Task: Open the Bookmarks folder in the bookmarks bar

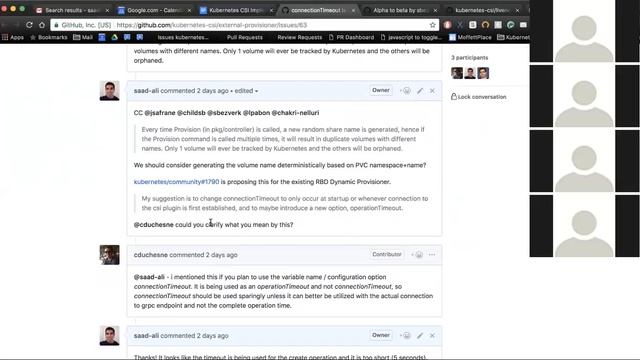Action: tap(49, 37)
